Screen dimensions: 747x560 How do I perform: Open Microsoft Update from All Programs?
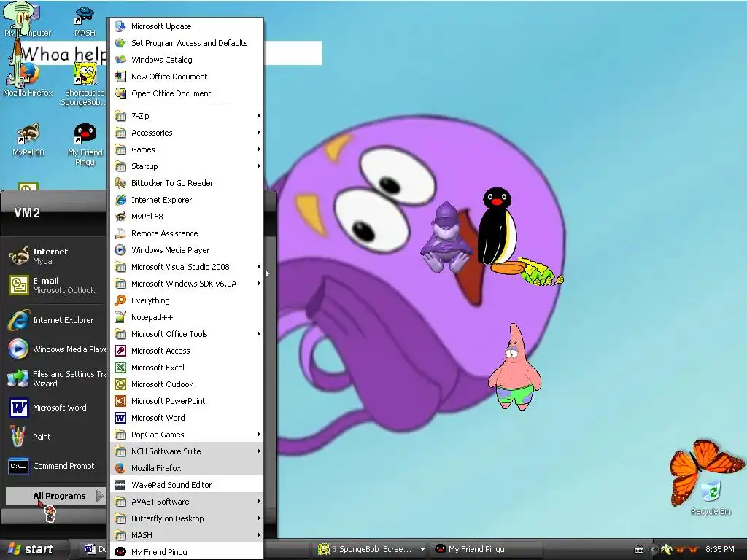[187, 26]
